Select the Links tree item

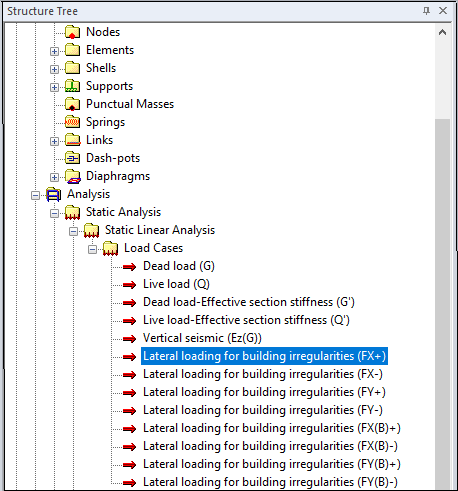[99, 140]
